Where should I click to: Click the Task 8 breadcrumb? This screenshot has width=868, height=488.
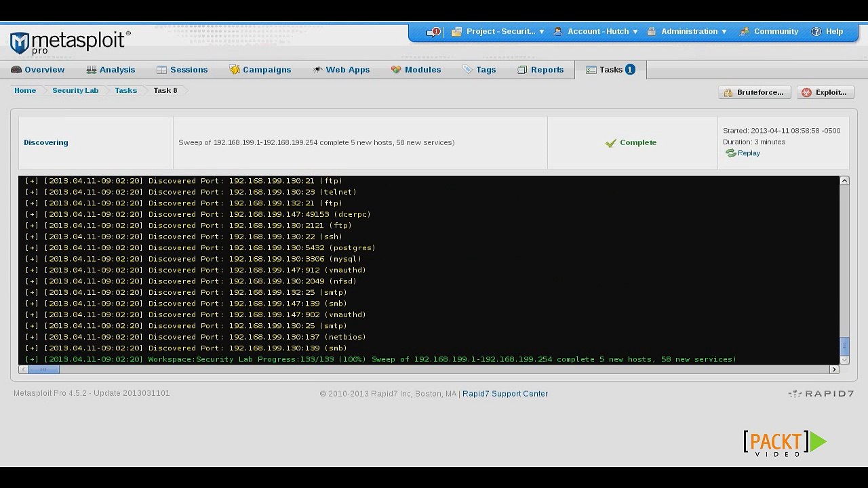coord(165,91)
